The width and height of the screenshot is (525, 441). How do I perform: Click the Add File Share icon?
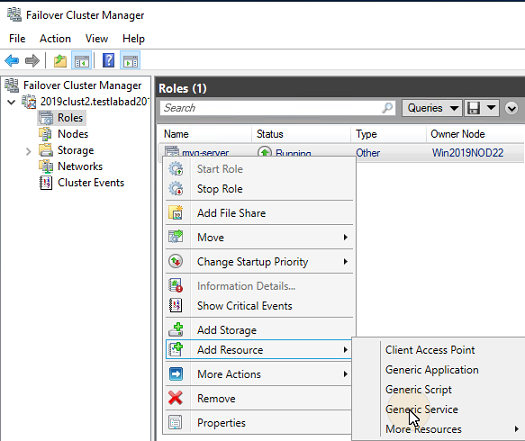coord(176,213)
